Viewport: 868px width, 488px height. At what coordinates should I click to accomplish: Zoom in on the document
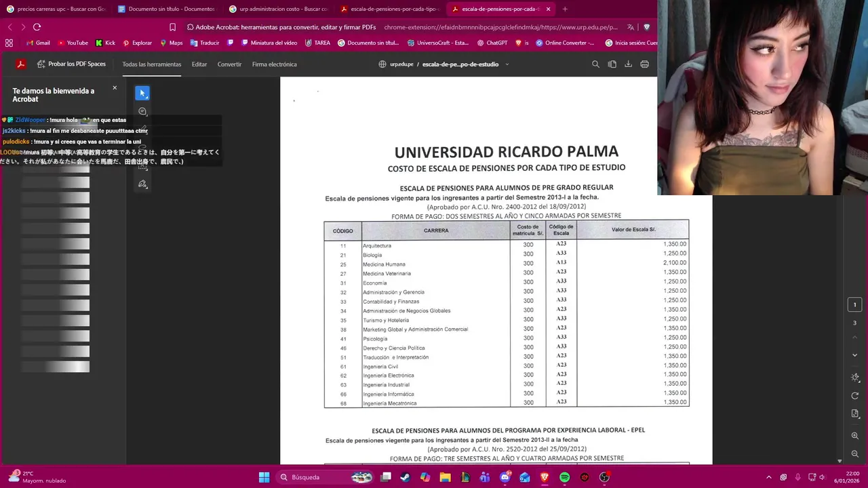click(x=854, y=436)
